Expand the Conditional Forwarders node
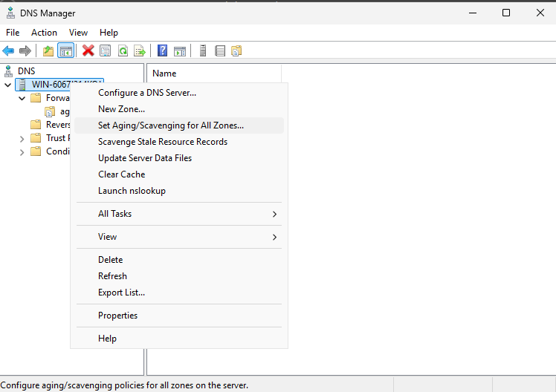 click(22, 152)
